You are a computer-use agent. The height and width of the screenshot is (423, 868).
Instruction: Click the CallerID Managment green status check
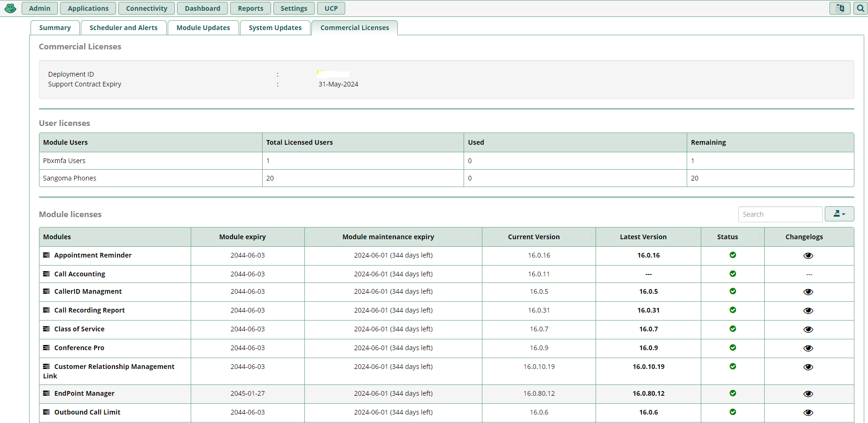tap(733, 291)
